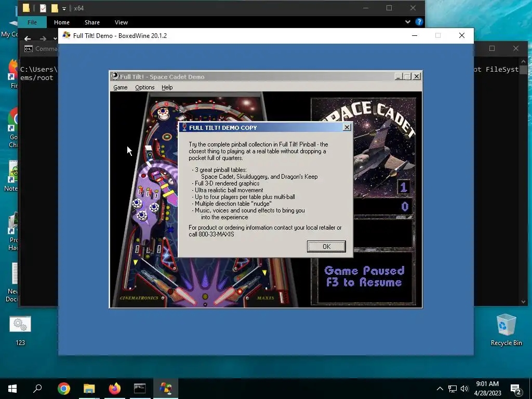Collapse the Explorer ribbon chevron

click(x=408, y=22)
